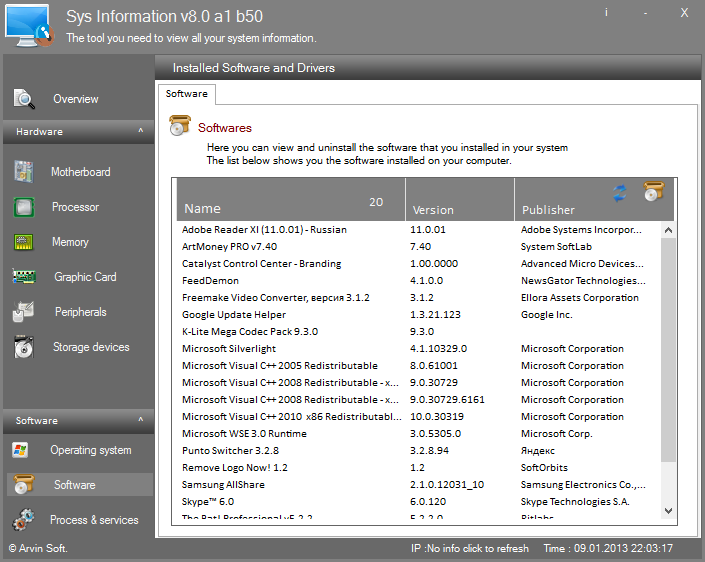Click the vertical scrollbar thumb
Image resolution: width=705 pixels, height=562 pixels.
coord(668,350)
